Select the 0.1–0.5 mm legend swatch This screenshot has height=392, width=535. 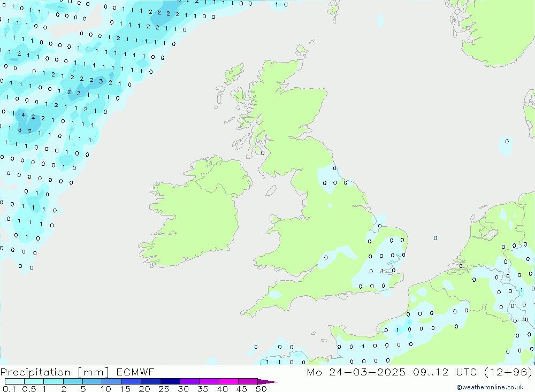pos(14,381)
